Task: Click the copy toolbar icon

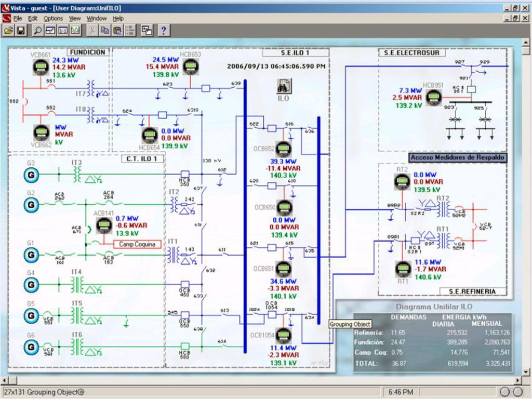Action: (104, 31)
